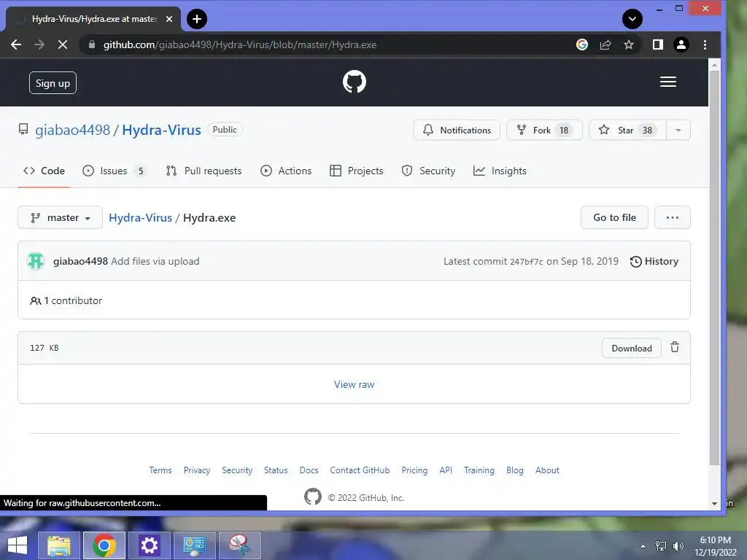Click Chrome icon in taskbar

click(x=104, y=545)
